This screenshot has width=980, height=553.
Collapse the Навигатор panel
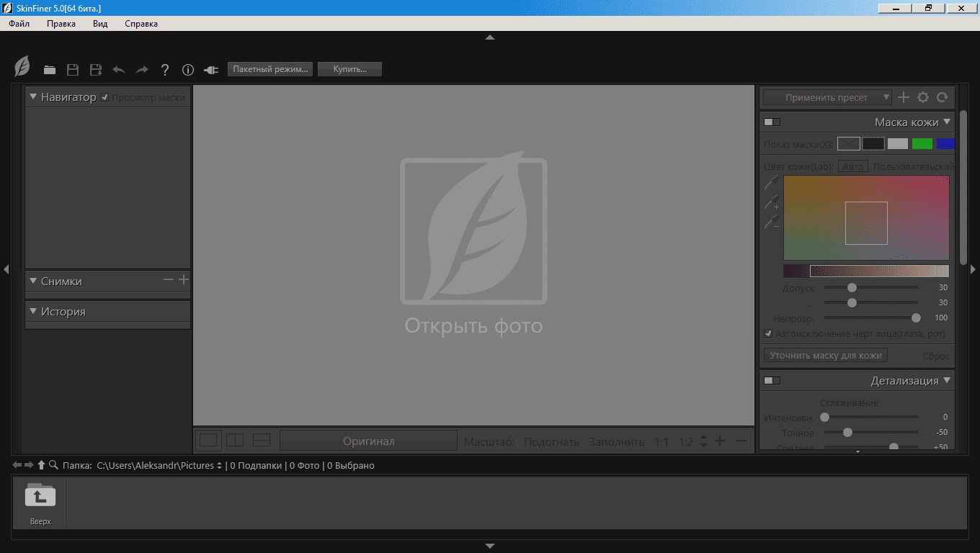[x=33, y=96]
